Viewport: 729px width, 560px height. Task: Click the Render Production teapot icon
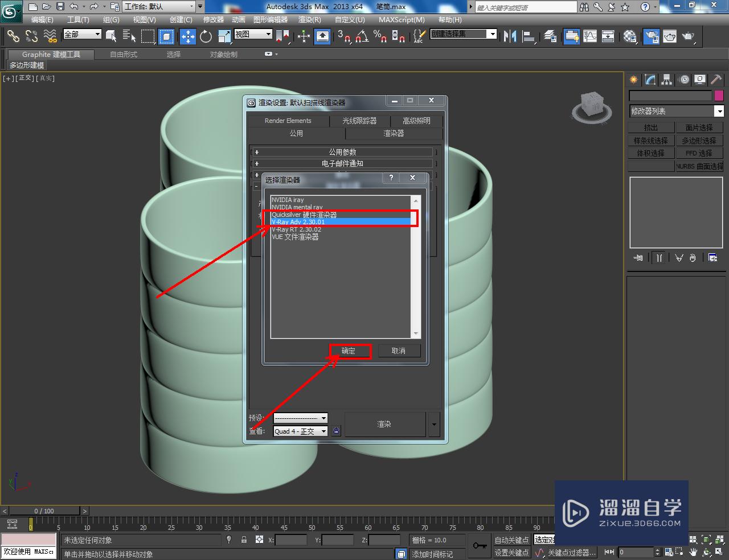689,36
